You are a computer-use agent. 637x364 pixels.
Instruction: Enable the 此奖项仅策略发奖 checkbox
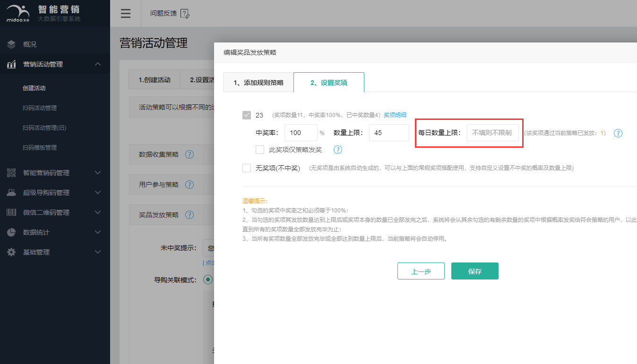click(x=260, y=150)
